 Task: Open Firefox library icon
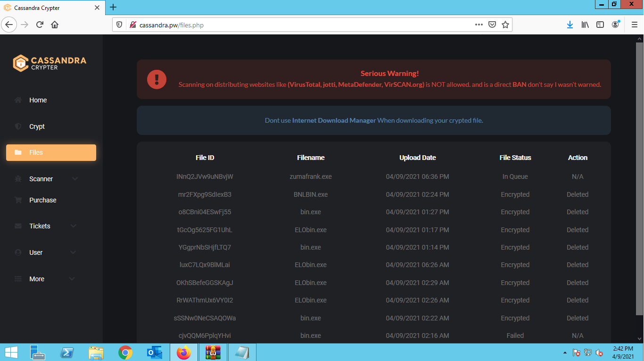585,25
